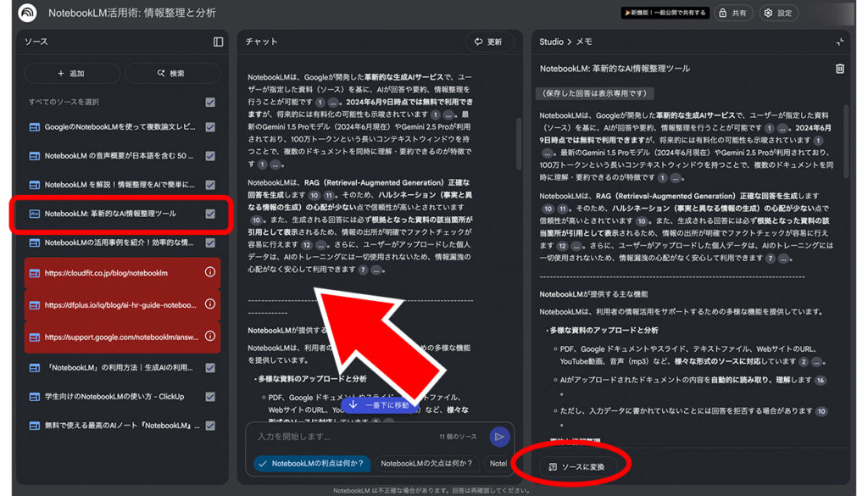Screen dimensions: 868x496
Task: Click the NotebookLM logo icon
Action: pyautogui.click(x=27, y=12)
